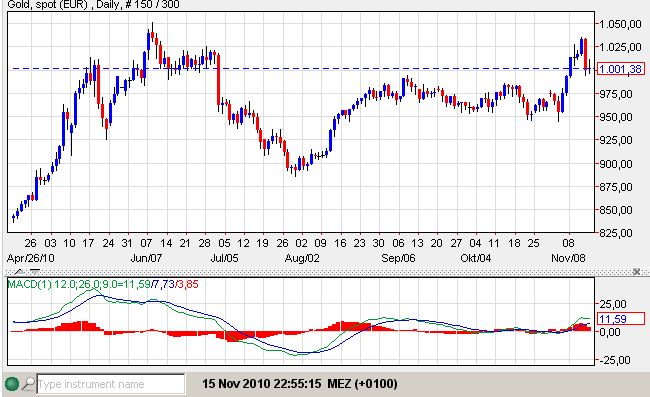Click the magnifier instrument search icon

29,384
